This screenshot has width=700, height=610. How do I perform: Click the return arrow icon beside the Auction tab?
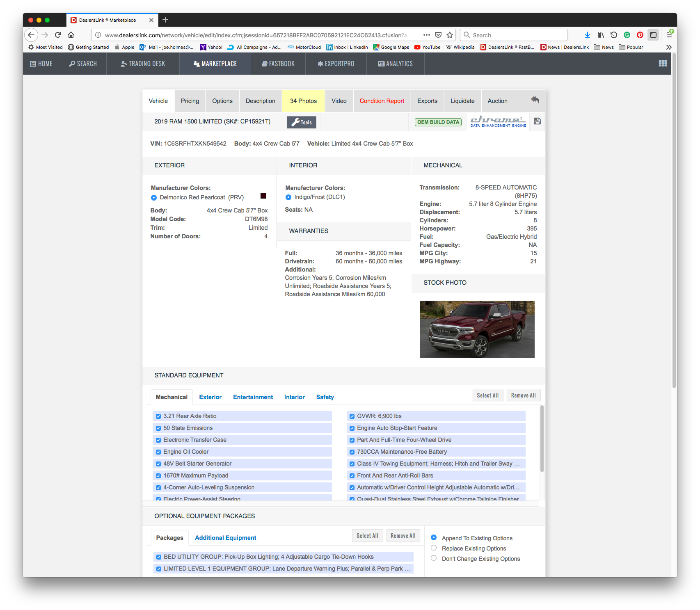point(535,100)
